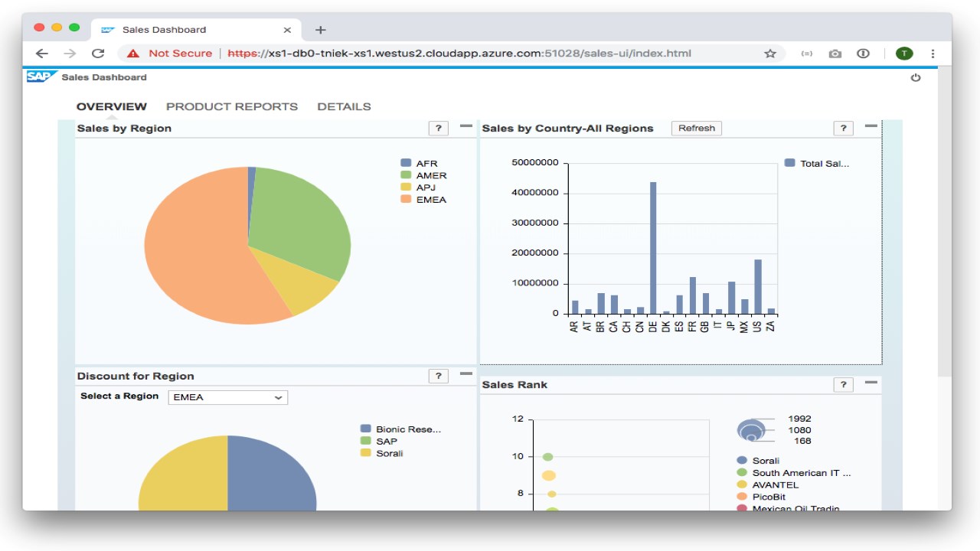Open help for Sales by Country panel

coord(843,129)
